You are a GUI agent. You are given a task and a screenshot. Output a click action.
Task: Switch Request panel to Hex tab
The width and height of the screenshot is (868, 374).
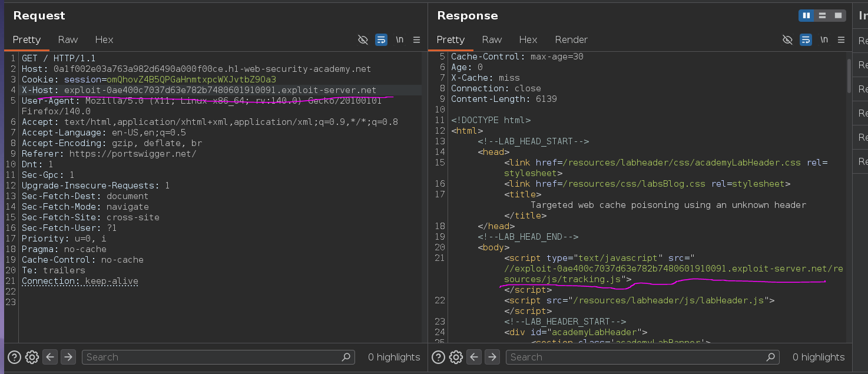[104, 39]
